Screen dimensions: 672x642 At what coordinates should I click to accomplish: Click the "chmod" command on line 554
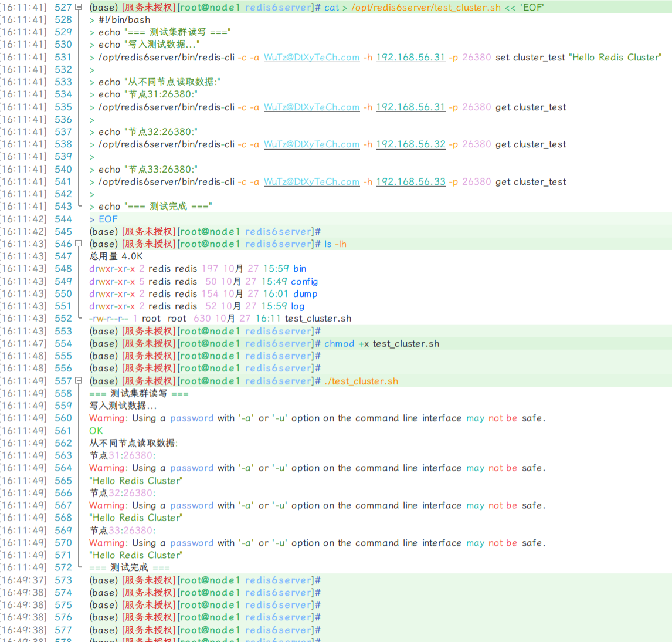point(340,344)
